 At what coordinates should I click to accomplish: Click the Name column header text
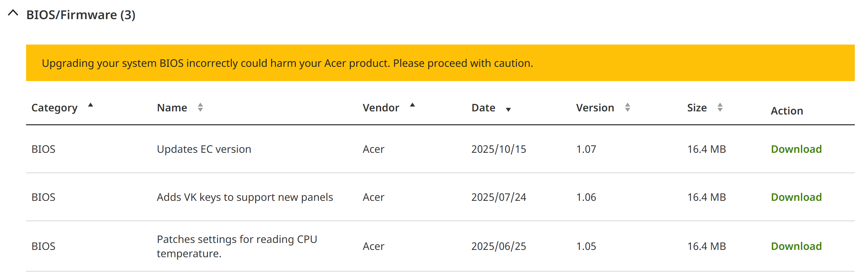point(172,108)
